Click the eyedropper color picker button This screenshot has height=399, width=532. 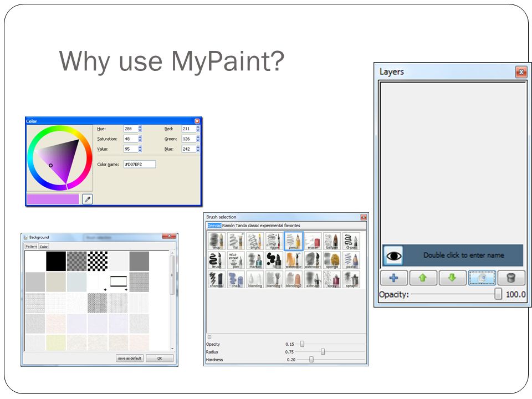coord(87,199)
